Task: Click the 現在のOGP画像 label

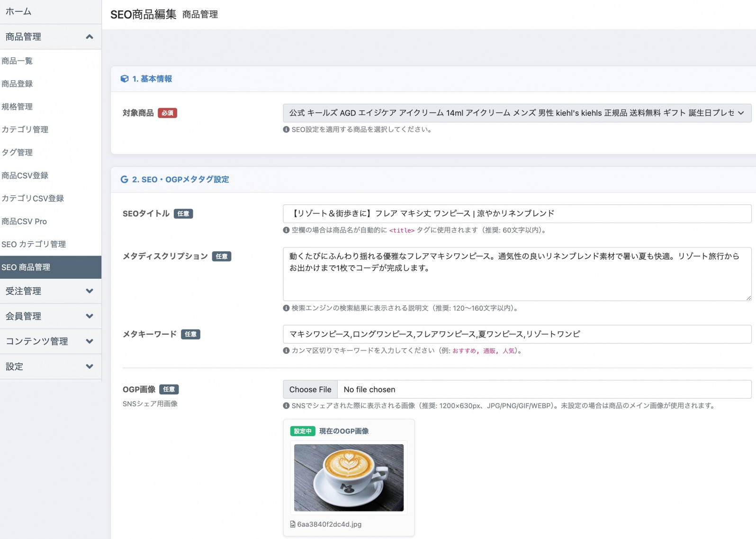Action: point(344,431)
